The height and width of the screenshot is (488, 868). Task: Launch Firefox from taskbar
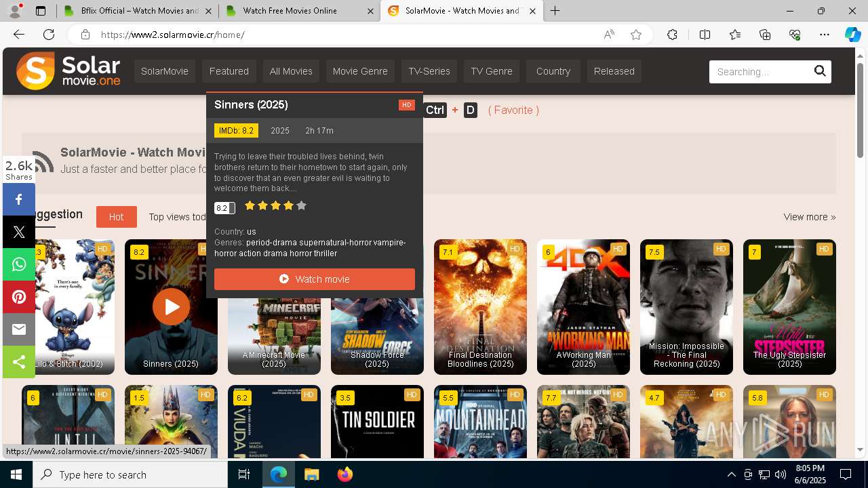[345, 474]
